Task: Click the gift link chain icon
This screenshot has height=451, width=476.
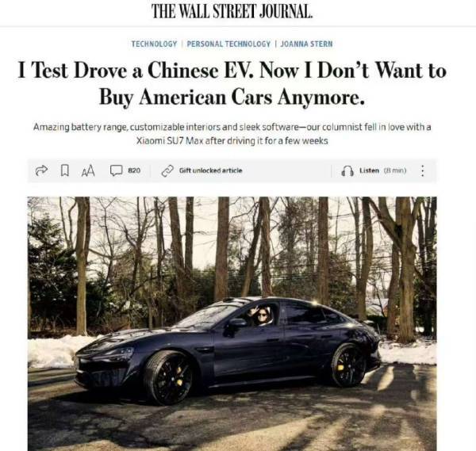Action: (x=167, y=170)
